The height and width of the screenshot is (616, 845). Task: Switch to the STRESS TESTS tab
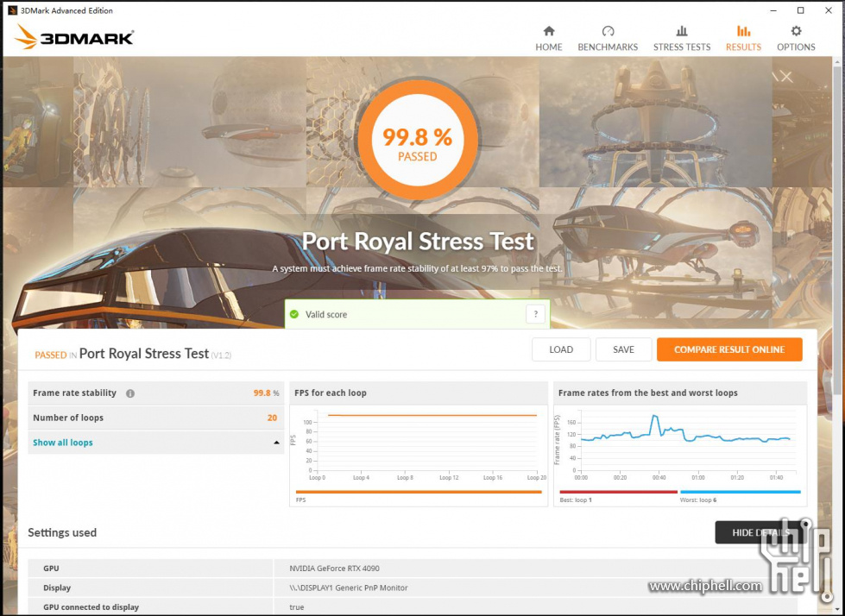[x=682, y=38]
